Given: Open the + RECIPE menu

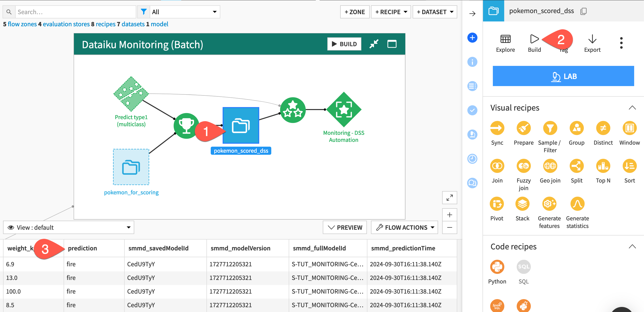Looking at the screenshot, I should pos(391,12).
